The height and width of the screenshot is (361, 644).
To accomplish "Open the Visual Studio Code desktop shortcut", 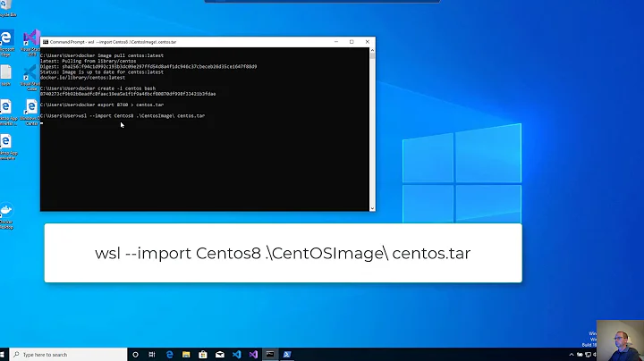I will coord(31,78).
